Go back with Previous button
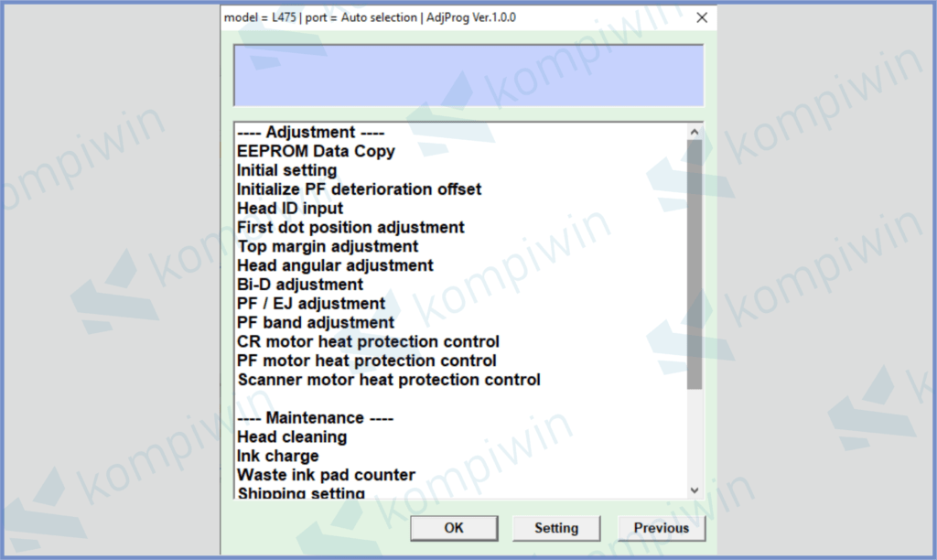This screenshot has height=560, width=937. click(x=661, y=528)
